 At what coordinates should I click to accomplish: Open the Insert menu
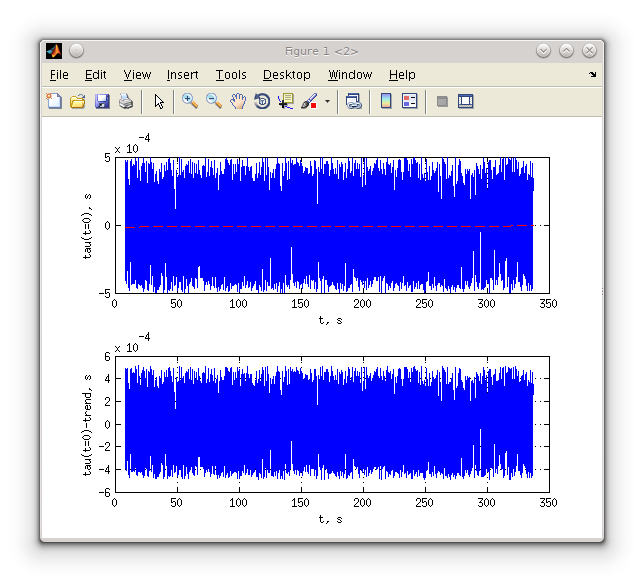pyautogui.click(x=182, y=75)
